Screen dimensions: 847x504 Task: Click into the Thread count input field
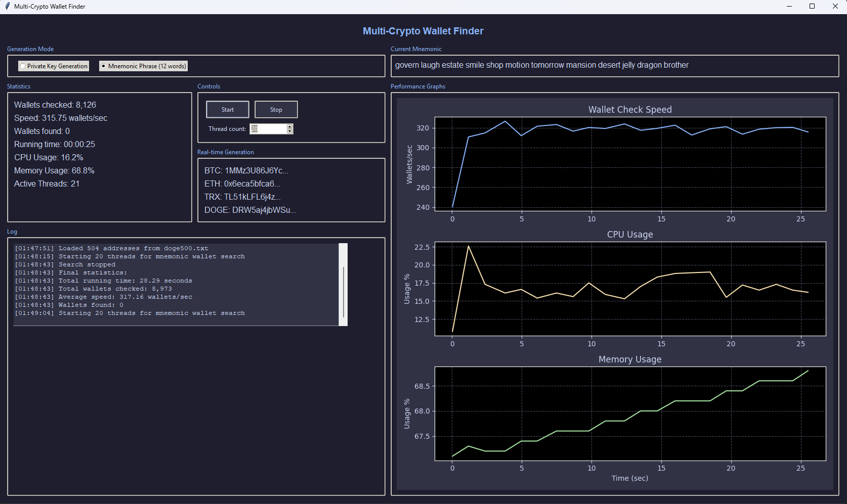(x=268, y=129)
